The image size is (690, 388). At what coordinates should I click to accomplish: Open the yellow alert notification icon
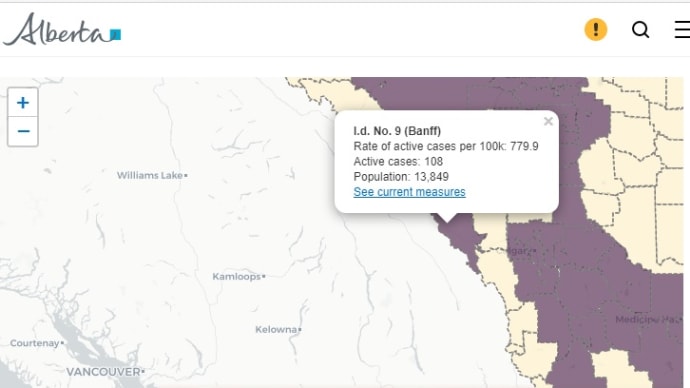595,29
